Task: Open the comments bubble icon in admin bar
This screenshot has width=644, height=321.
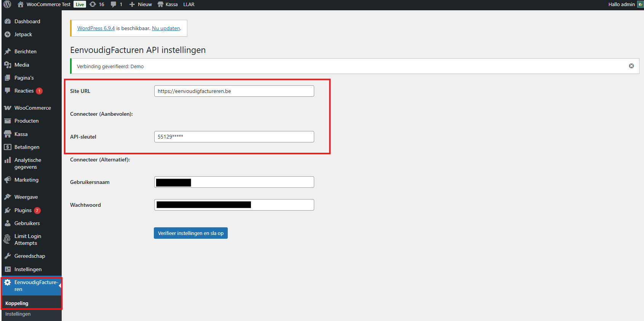Action: [113, 5]
